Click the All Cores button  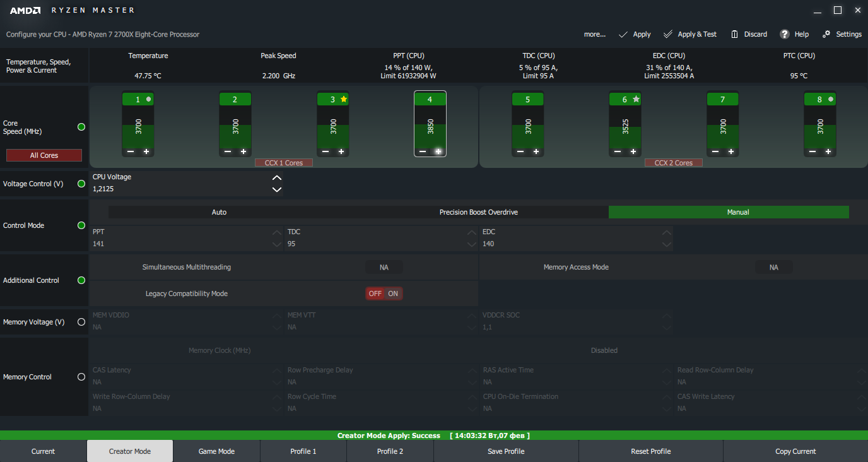coord(44,155)
